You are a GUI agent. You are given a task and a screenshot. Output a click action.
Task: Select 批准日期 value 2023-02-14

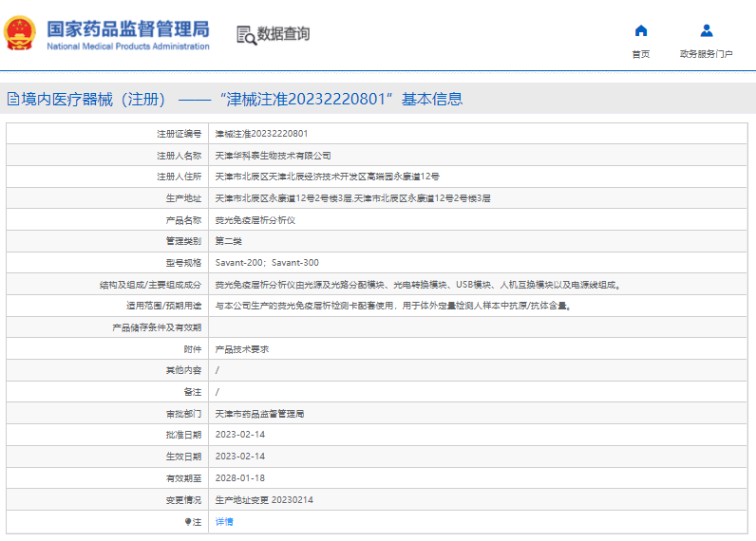coord(240,435)
